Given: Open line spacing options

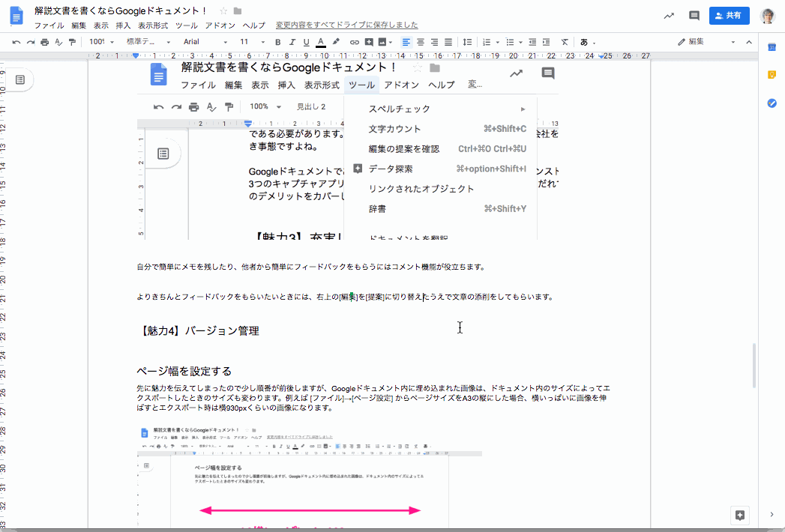Looking at the screenshot, I should pyautogui.click(x=467, y=42).
